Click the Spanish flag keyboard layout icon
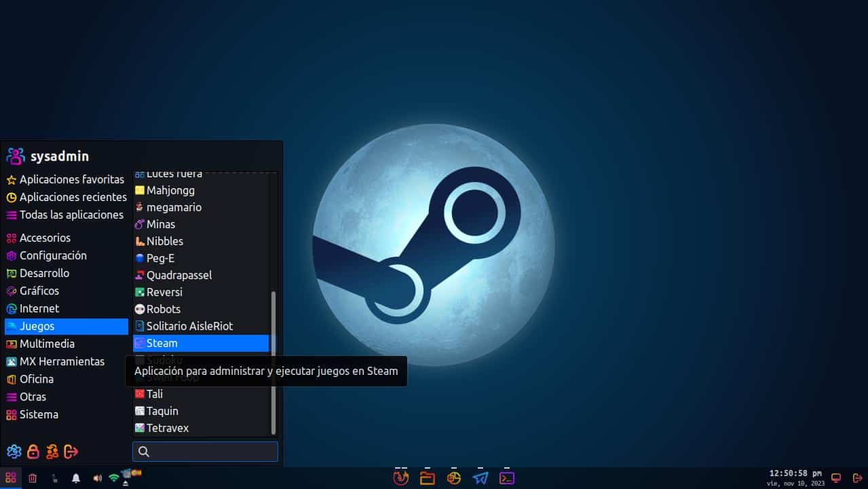 (x=136, y=472)
